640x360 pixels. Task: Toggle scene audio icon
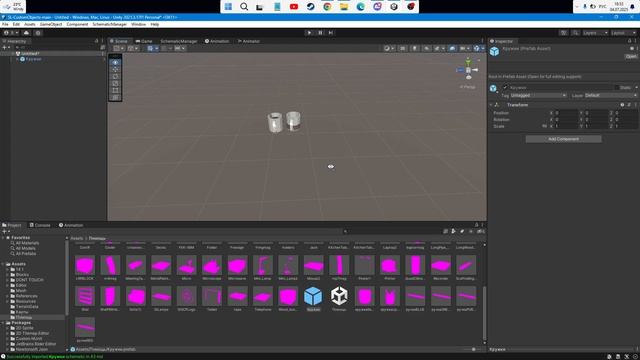(427, 48)
